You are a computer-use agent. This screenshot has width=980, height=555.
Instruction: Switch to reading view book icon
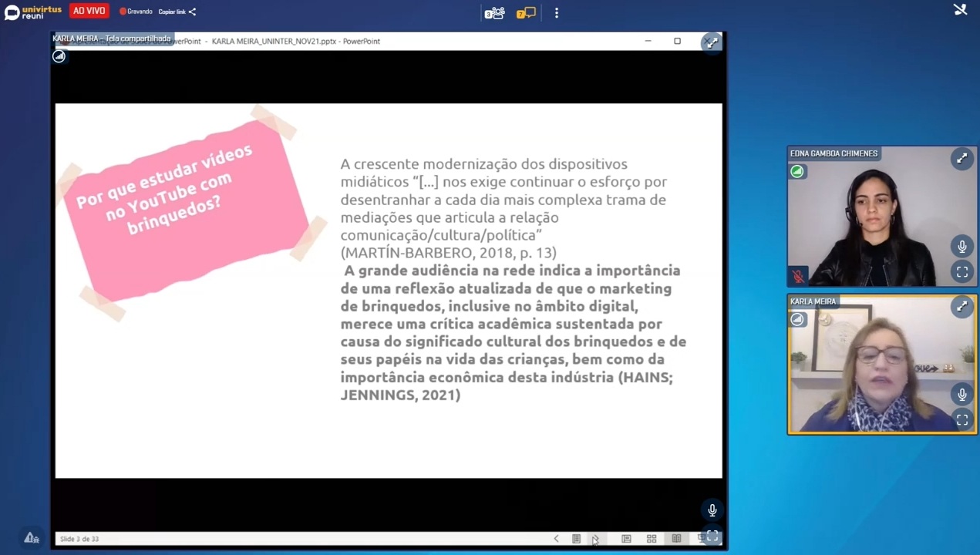pos(676,539)
